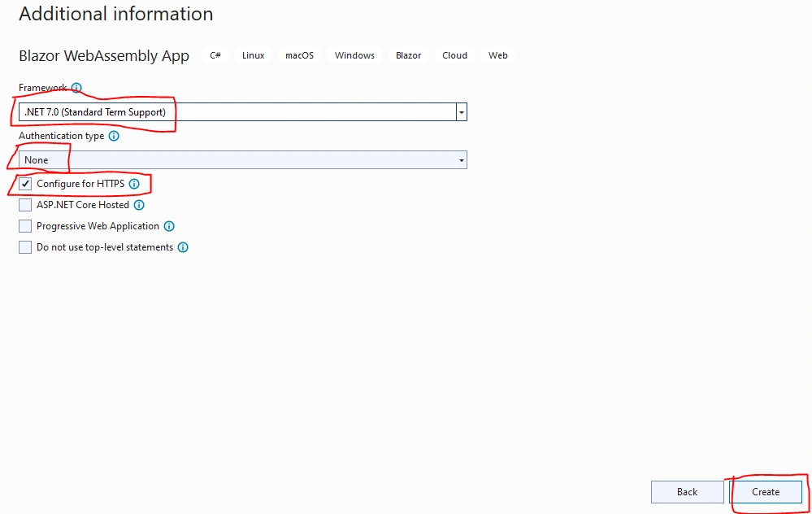Click info icon beside ASP.NET Core Hosted
812x514 pixels.
[139, 205]
